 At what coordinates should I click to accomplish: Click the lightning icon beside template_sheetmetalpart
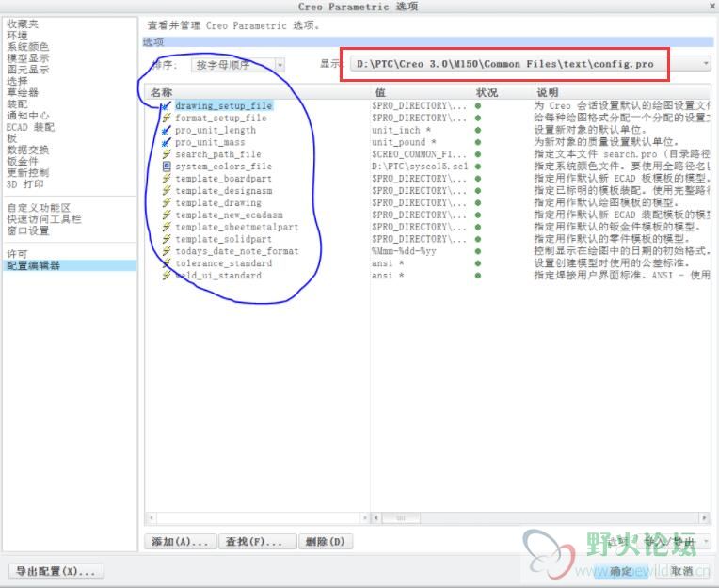(166, 227)
